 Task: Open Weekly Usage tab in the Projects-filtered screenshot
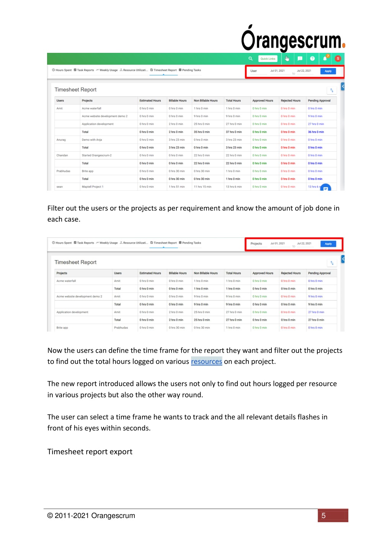coord(107,243)
